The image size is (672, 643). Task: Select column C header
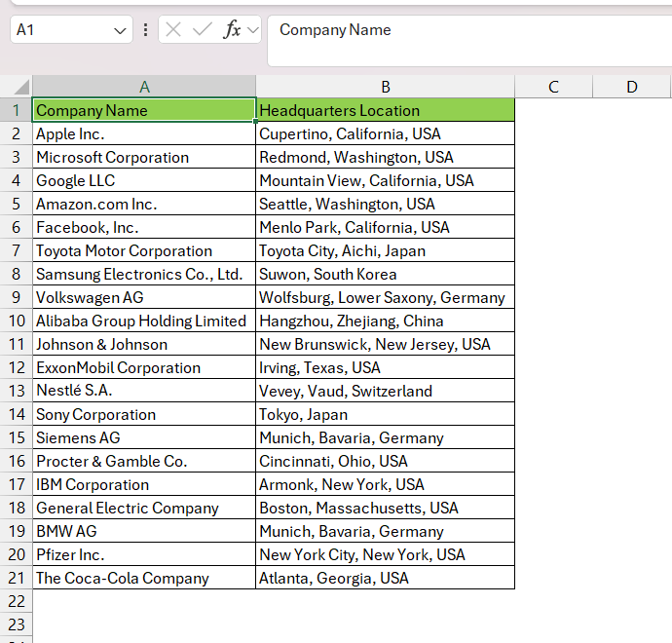[x=554, y=87]
